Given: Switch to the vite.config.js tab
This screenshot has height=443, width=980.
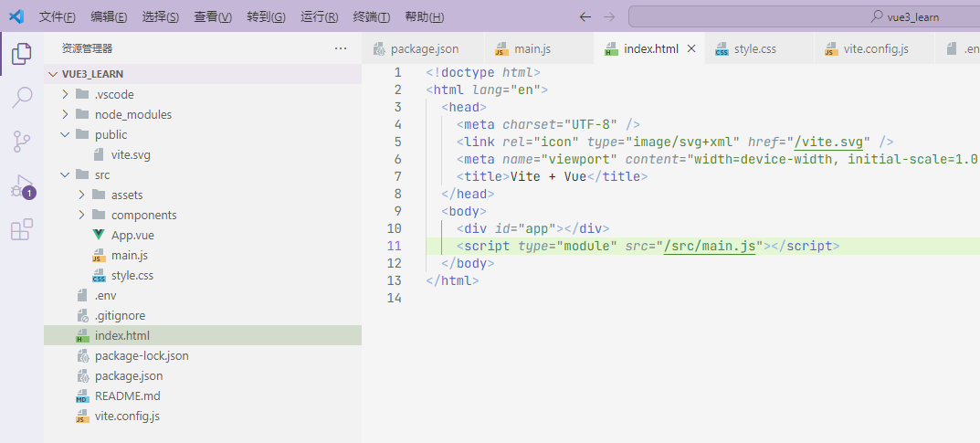Looking at the screenshot, I should (x=874, y=48).
